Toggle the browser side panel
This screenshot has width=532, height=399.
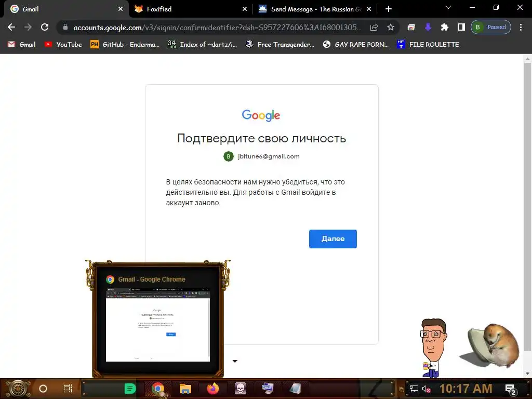tap(461, 27)
